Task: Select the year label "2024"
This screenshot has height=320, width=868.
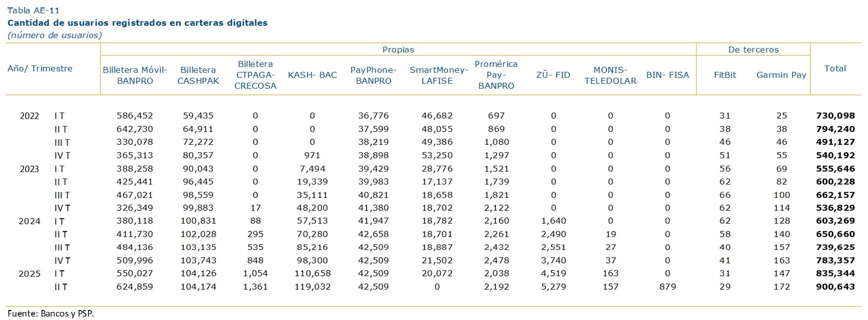Action: tap(29, 221)
